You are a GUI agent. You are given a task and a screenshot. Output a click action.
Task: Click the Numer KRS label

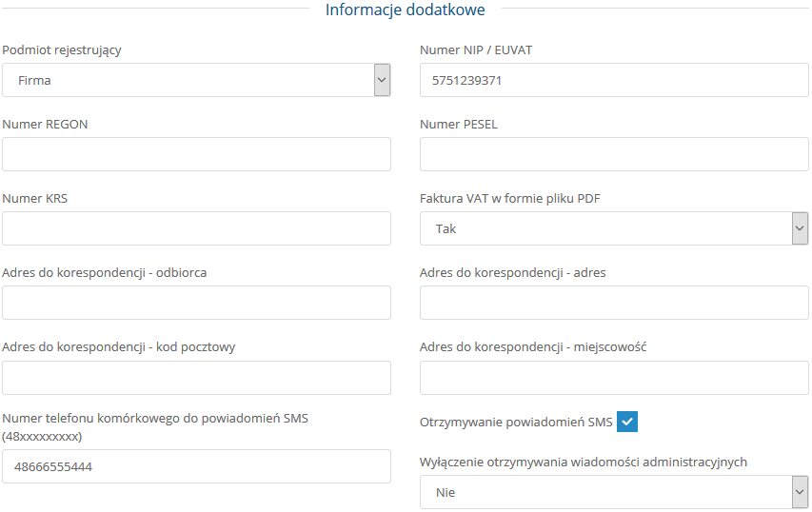[x=35, y=199]
